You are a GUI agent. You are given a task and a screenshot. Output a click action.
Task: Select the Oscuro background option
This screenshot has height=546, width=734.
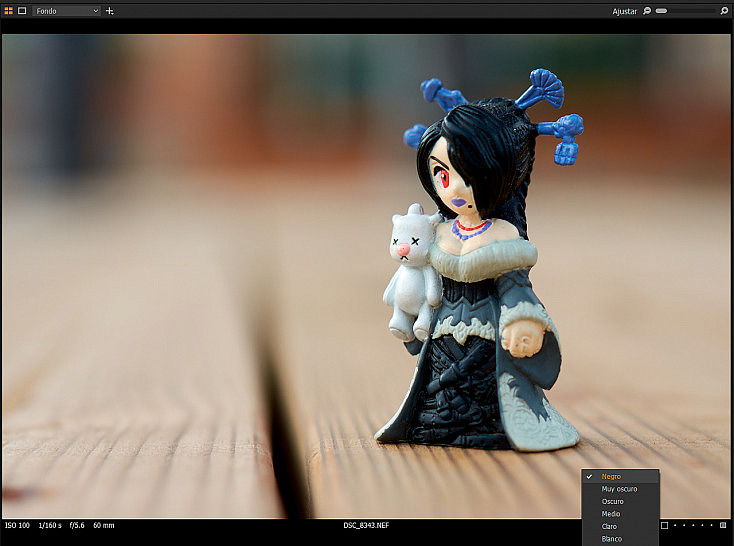[x=620, y=502]
